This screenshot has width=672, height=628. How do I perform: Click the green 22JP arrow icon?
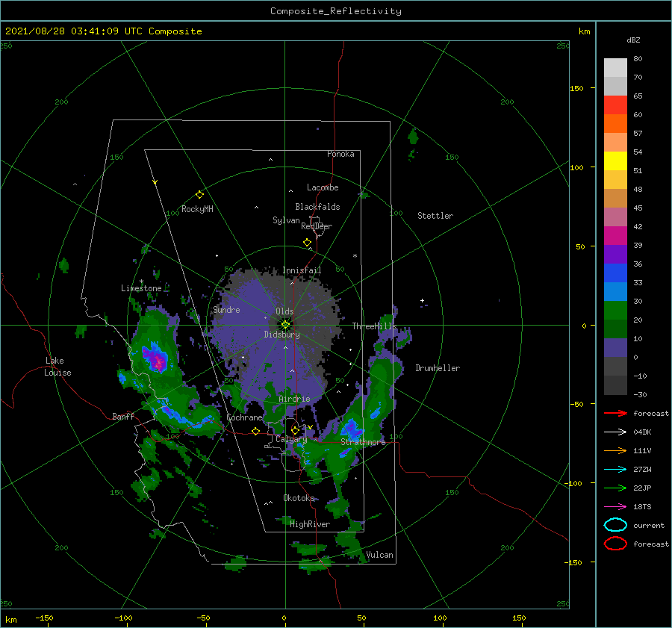(x=615, y=488)
